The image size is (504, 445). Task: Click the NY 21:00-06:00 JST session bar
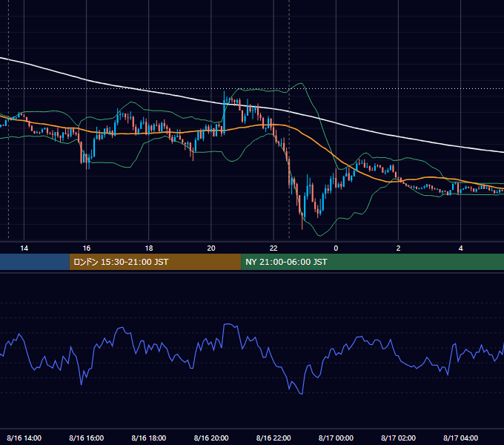click(372, 262)
